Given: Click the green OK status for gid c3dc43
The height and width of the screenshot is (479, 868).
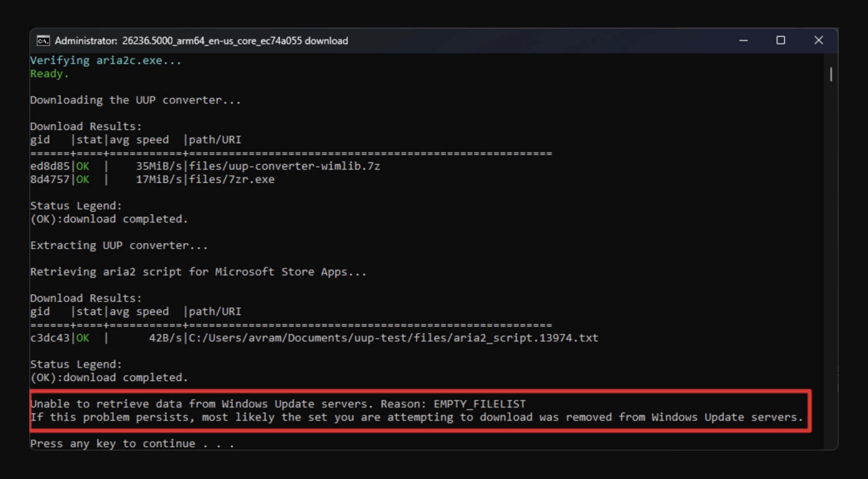Looking at the screenshot, I should pos(83,338).
